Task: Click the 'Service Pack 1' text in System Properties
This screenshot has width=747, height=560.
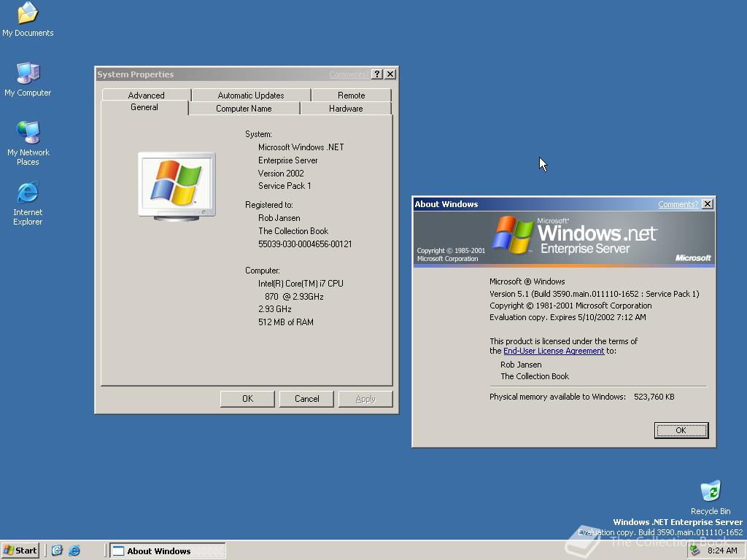Action: coord(285,186)
